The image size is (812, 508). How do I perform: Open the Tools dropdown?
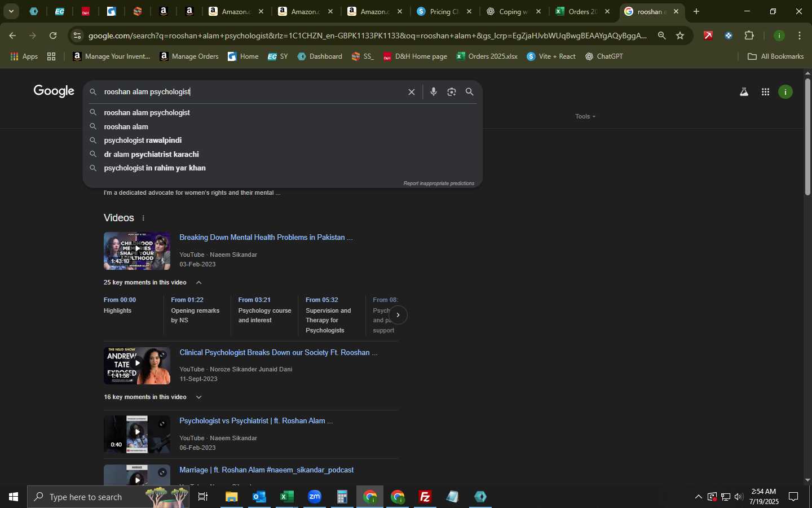click(x=585, y=116)
